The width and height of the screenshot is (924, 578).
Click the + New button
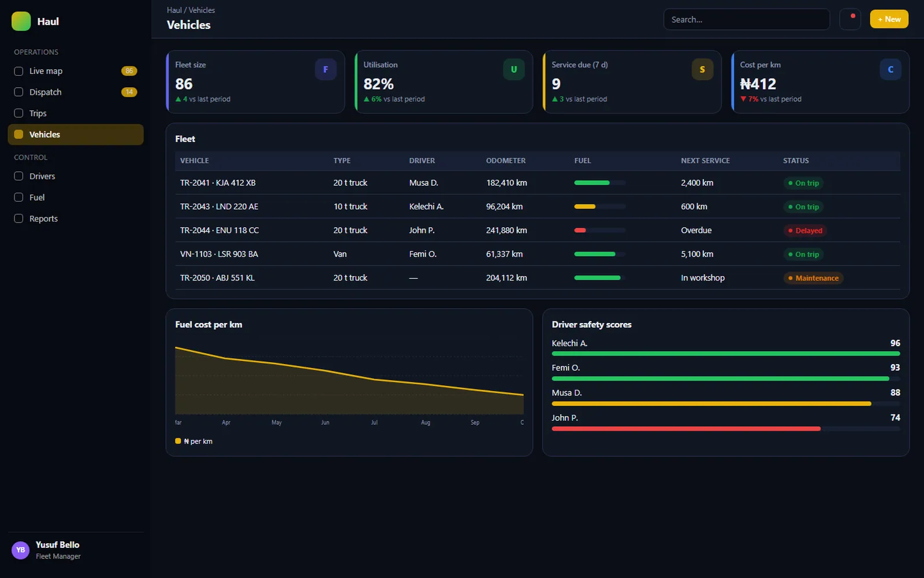click(x=889, y=19)
